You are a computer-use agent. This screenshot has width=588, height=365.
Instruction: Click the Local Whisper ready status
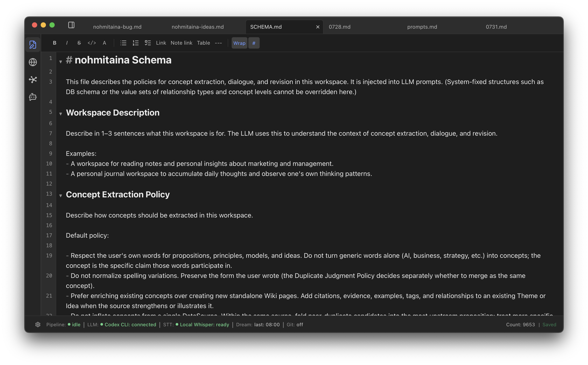click(196, 325)
